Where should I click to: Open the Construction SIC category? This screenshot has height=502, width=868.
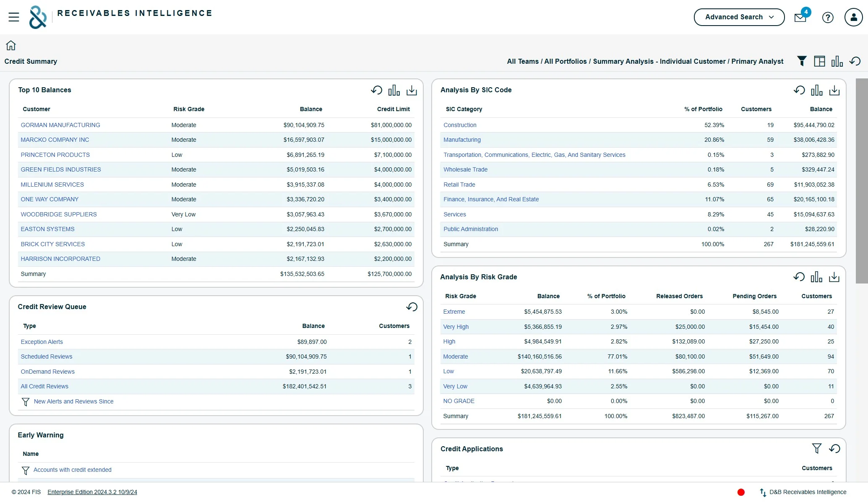pos(460,125)
